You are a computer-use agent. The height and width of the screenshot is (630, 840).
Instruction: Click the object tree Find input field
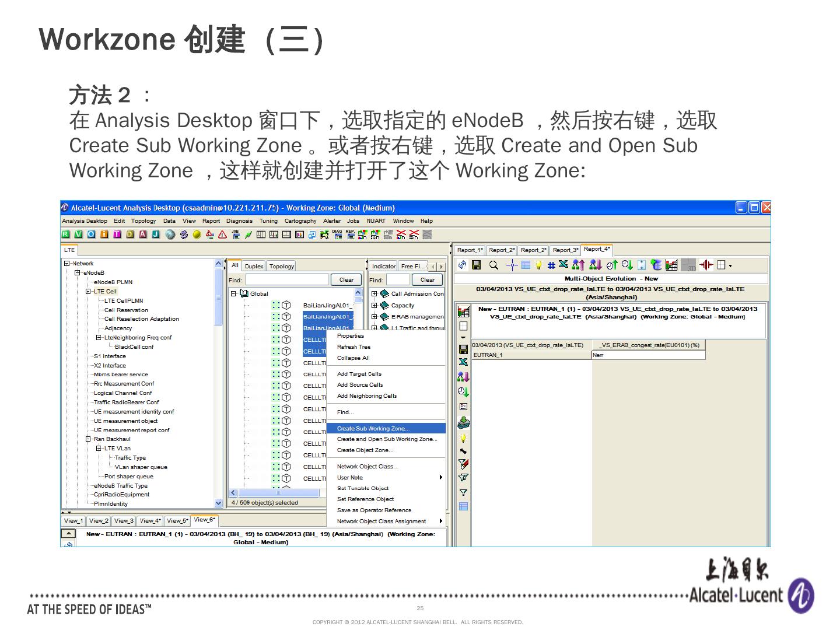[287, 280]
